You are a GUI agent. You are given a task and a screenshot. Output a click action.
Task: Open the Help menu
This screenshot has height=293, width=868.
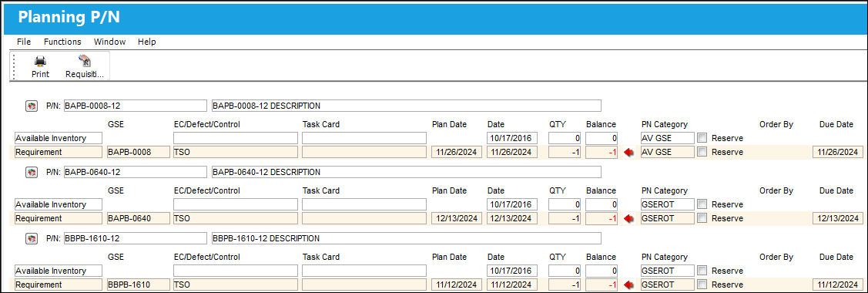tap(146, 42)
